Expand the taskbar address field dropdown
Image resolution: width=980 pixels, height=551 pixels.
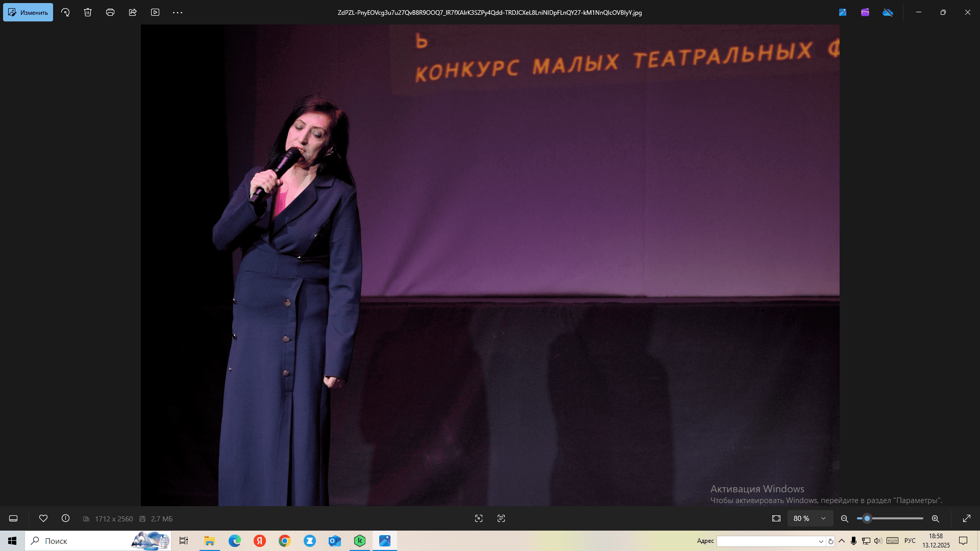coord(821,541)
